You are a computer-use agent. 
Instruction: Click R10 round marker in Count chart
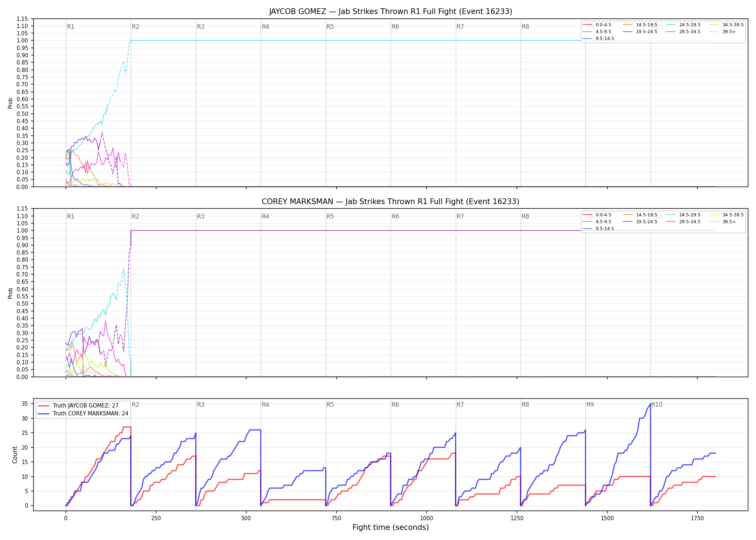coord(657,405)
